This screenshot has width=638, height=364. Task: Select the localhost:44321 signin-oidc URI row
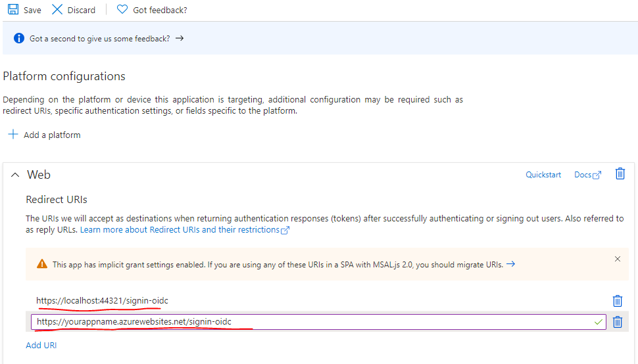pyautogui.click(x=103, y=301)
